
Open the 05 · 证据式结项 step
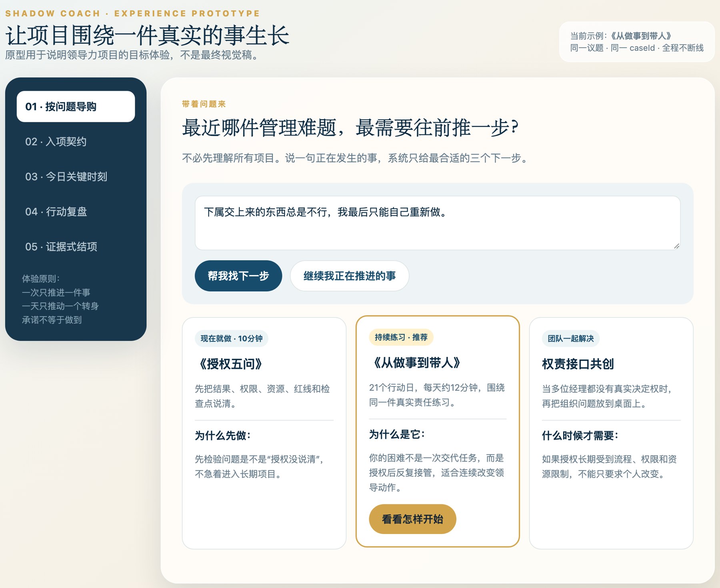coord(76,247)
